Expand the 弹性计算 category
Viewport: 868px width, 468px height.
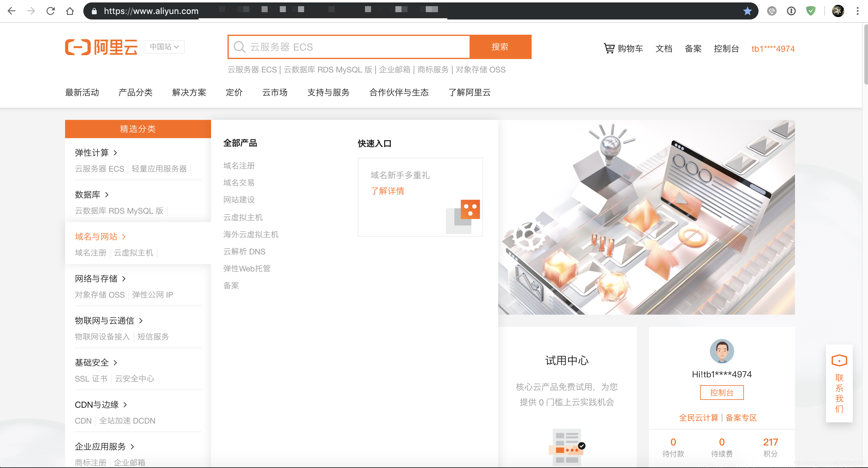[x=96, y=153]
